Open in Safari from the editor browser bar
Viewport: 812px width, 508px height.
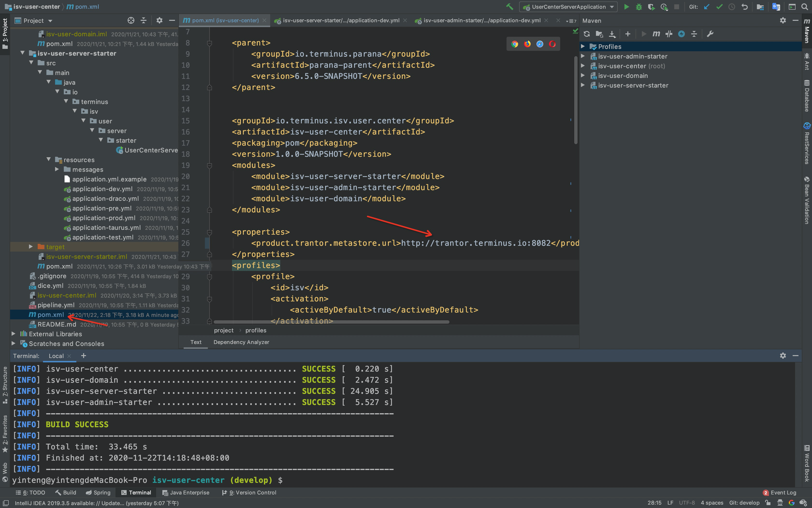(540, 44)
